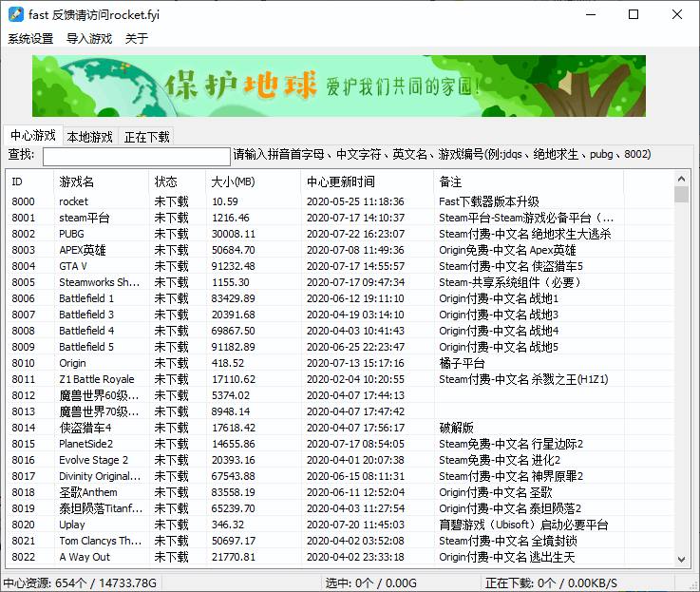Switch to the 正在下载 tab

click(x=146, y=137)
